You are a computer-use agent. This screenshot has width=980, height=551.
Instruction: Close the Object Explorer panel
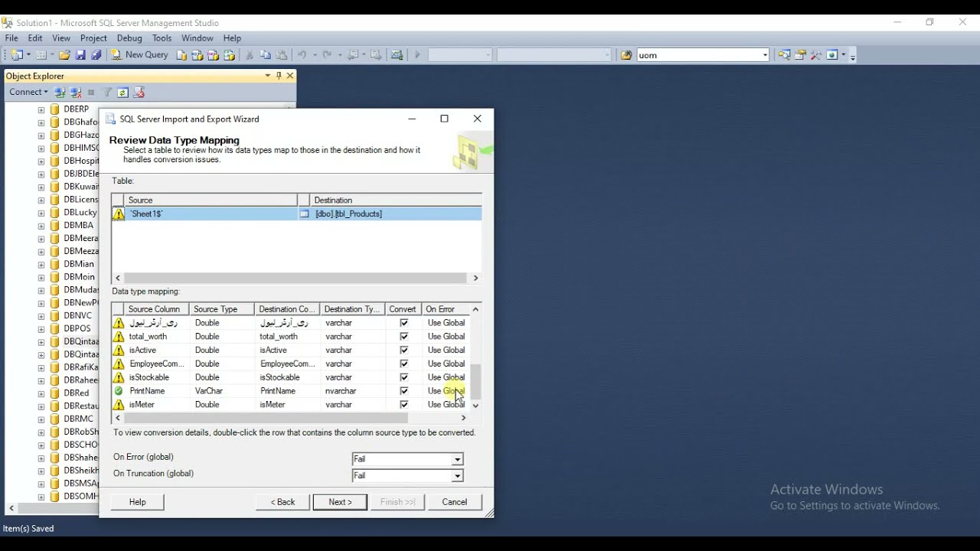(290, 76)
